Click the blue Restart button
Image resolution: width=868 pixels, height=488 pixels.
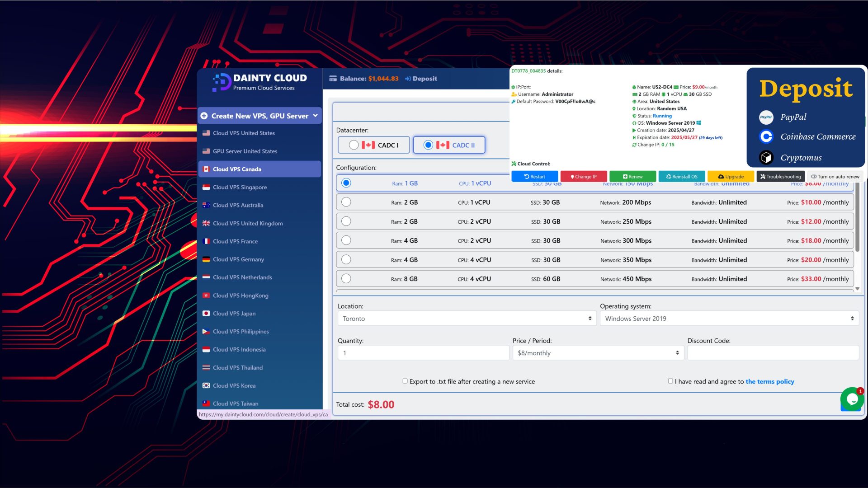coord(534,177)
